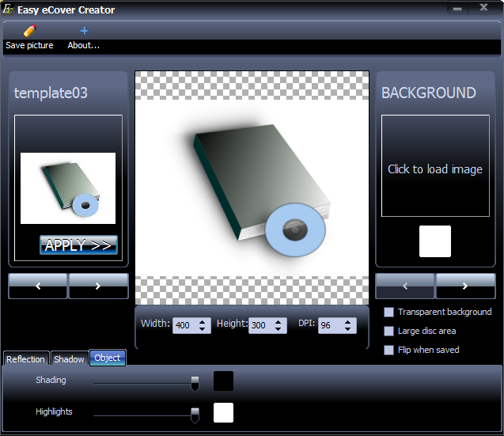
Task: Switch to the Shadow tab
Action: (x=69, y=358)
